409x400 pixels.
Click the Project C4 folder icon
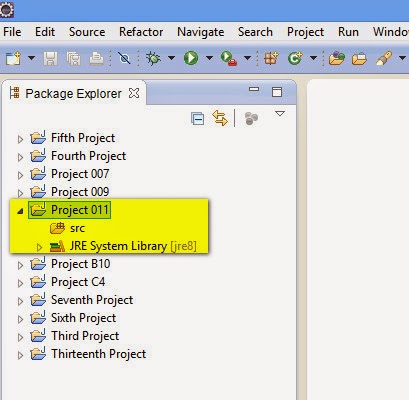click(x=38, y=282)
